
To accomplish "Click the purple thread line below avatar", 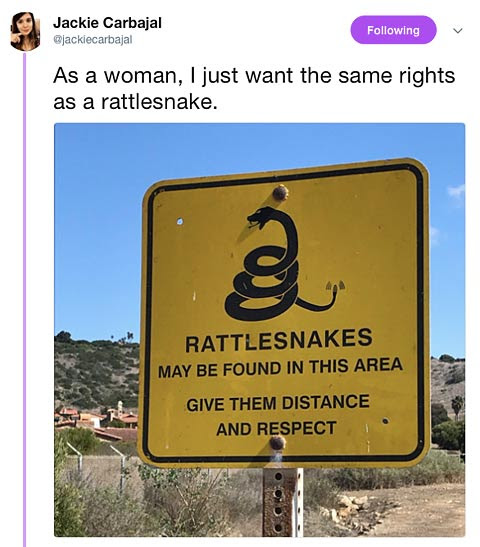I will click(24, 299).
